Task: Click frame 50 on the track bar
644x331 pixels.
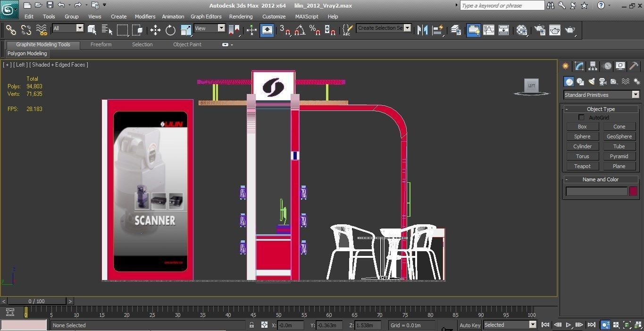Action: tap(278, 313)
